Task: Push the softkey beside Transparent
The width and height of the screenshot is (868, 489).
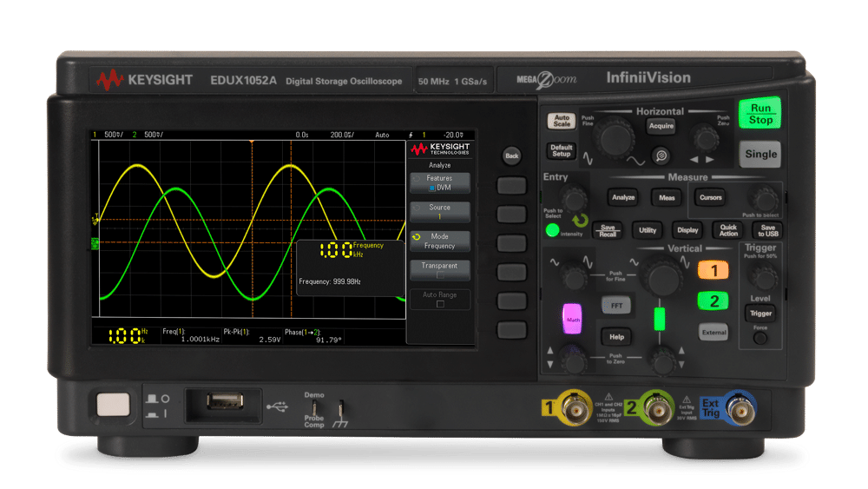Action: 511,272
